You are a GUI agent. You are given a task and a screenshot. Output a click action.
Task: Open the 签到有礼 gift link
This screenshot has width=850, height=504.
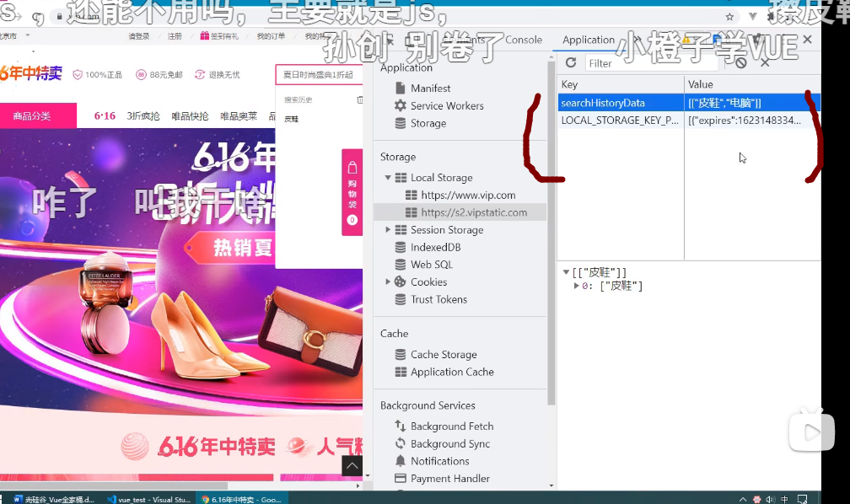click(x=219, y=36)
